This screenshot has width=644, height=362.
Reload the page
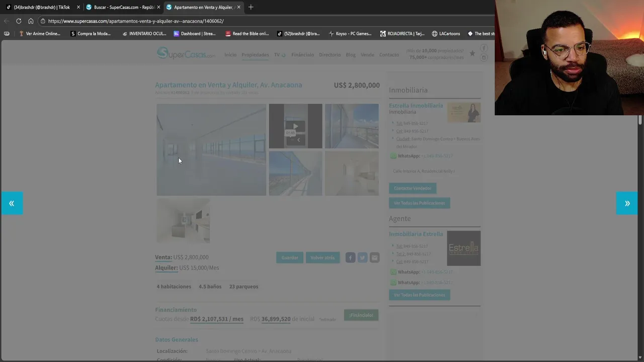19,21
